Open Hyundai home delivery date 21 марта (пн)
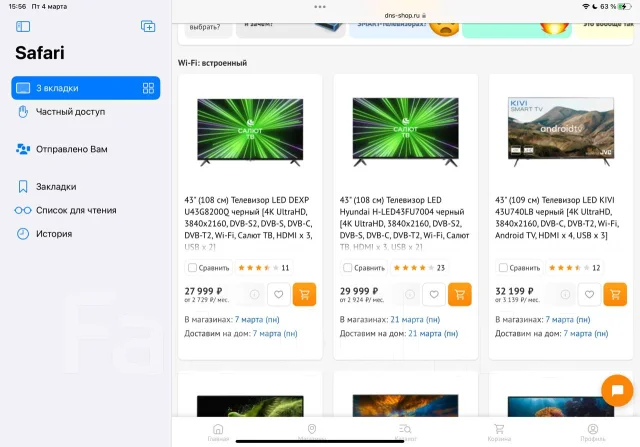 click(433, 334)
